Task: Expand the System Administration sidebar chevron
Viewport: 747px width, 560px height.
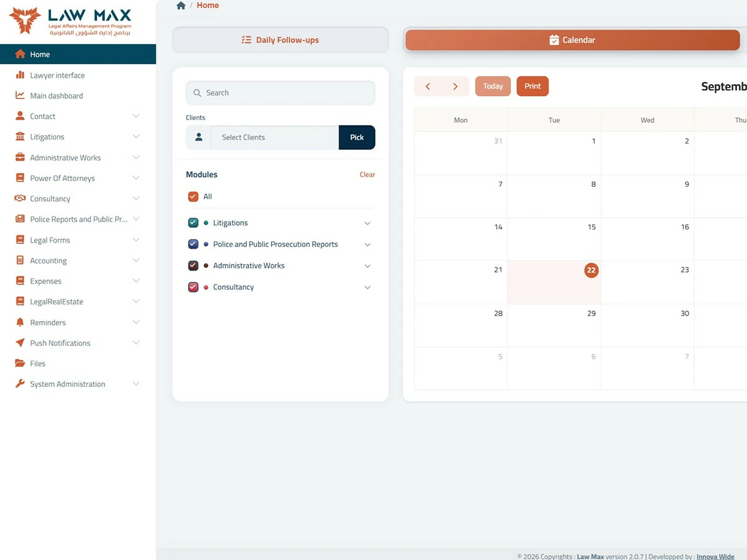Action: click(x=136, y=384)
